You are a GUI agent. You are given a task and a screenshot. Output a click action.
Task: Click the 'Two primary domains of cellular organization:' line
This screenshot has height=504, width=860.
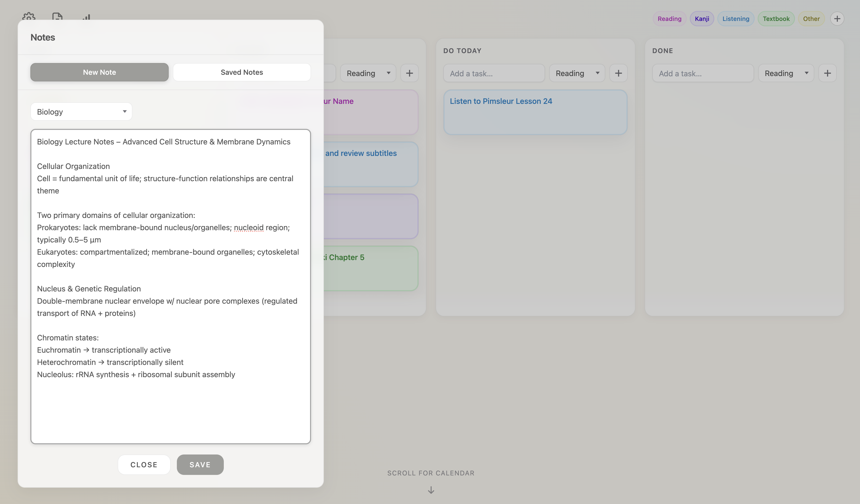(116, 215)
